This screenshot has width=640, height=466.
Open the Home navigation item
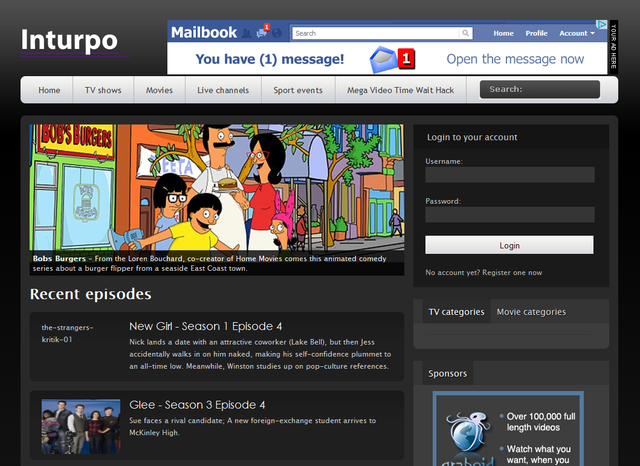pyautogui.click(x=49, y=90)
